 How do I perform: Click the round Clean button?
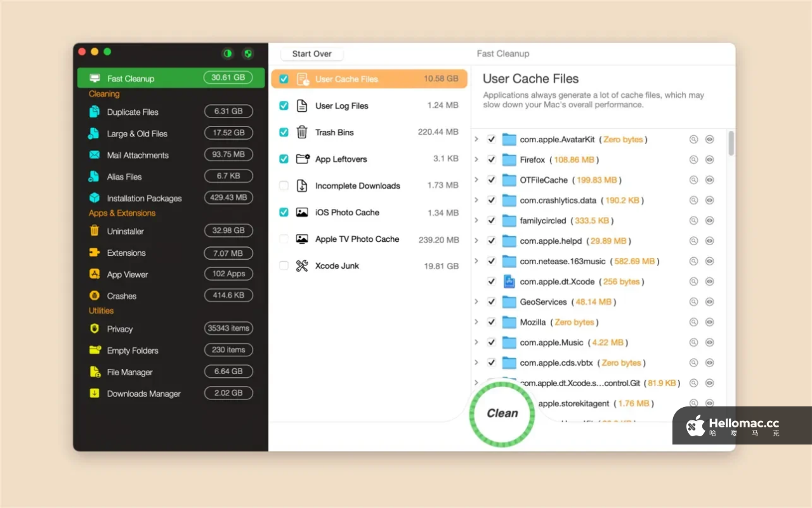[502, 413]
